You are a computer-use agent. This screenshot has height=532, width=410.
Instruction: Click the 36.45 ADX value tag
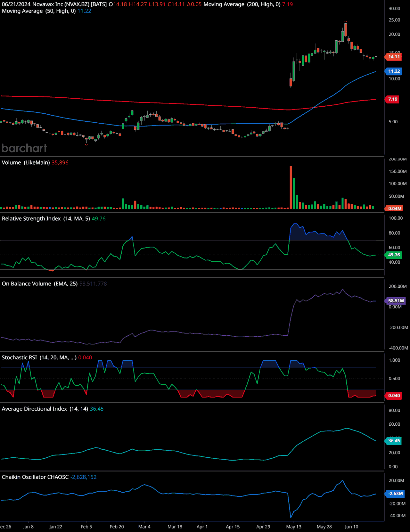(394, 441)
